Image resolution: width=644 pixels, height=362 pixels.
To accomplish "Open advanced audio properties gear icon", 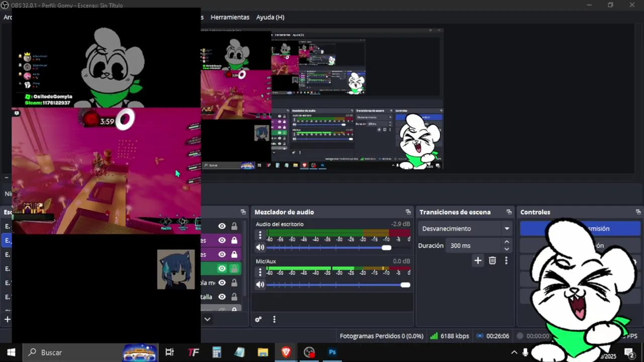I will pyautogui.click(x=258, y=319).
